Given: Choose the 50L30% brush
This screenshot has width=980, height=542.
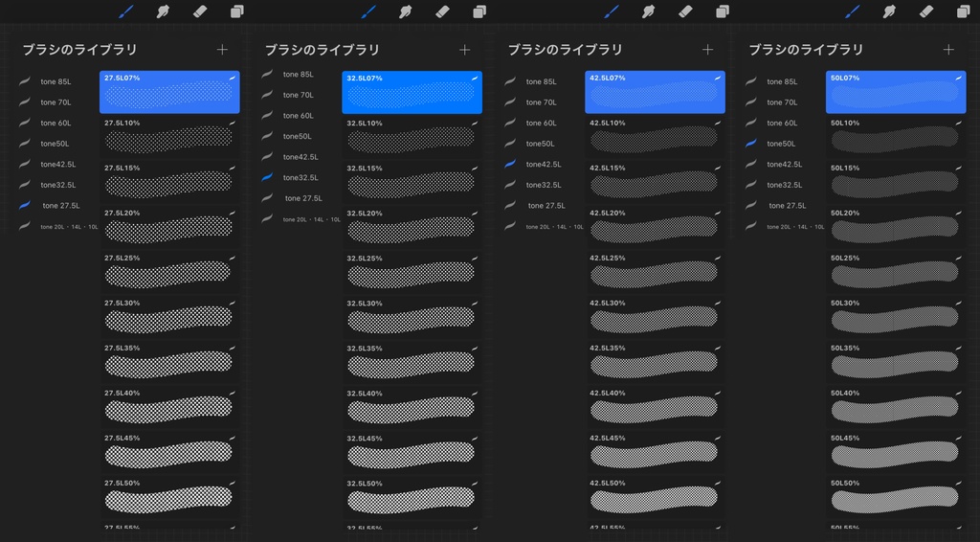Looking at the screenshot, I should point(896,317).
